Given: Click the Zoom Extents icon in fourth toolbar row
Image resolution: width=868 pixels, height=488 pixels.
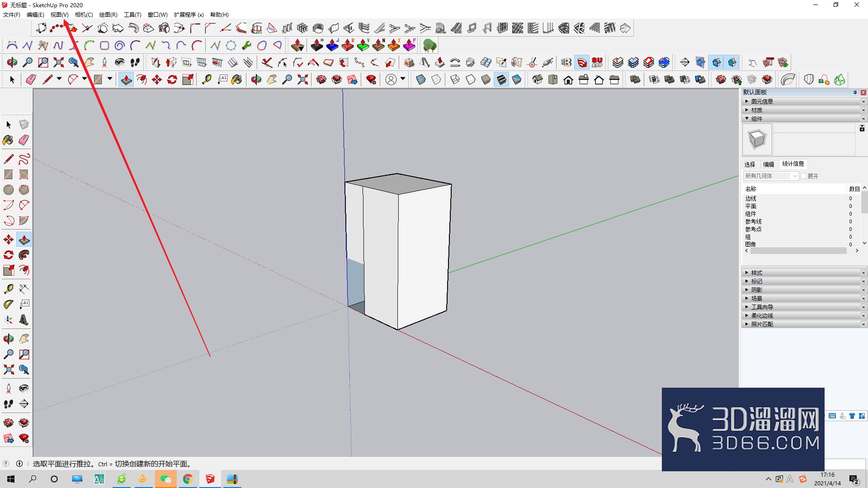Looking at the screenshot, I should (302, 80).
